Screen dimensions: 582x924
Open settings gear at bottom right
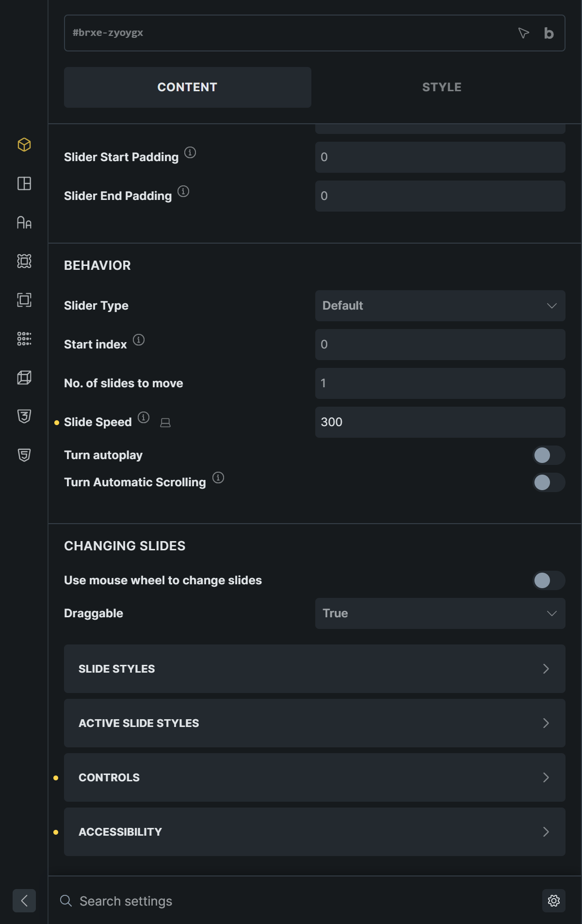(554, 901)
